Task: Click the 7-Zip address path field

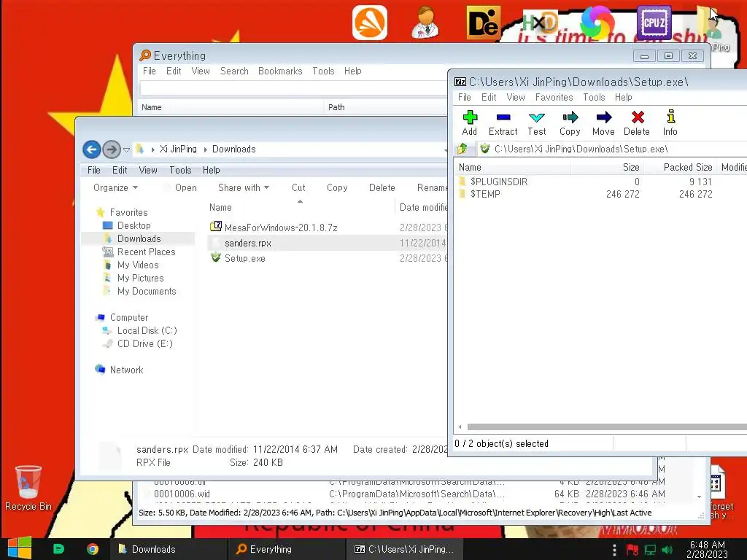Action: tap(612, 149)
